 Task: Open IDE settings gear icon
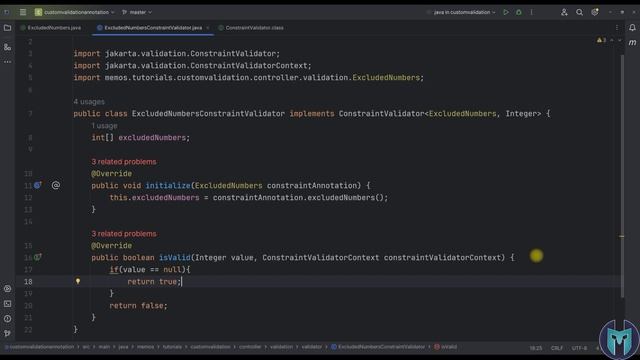[595, 12]
